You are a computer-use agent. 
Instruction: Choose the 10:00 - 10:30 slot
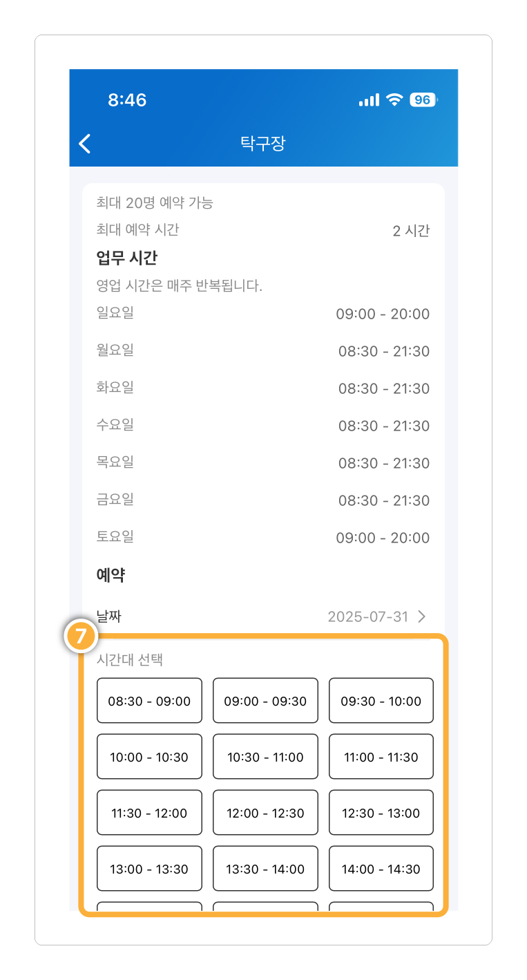click(x=149, y=757)
